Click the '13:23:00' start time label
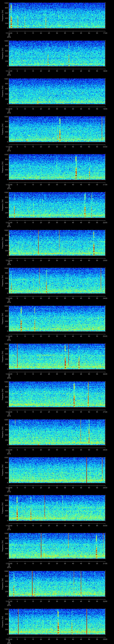The height and width of the screenshot is (644, 114). (x=9, y=298)
